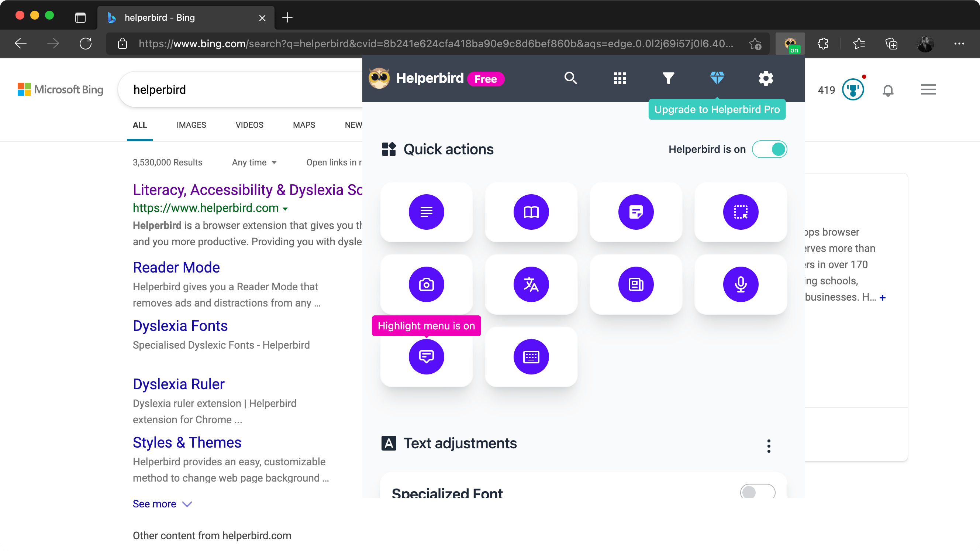Click the Helperbird owl logo

pyautogui.click(x=379, y=78)
